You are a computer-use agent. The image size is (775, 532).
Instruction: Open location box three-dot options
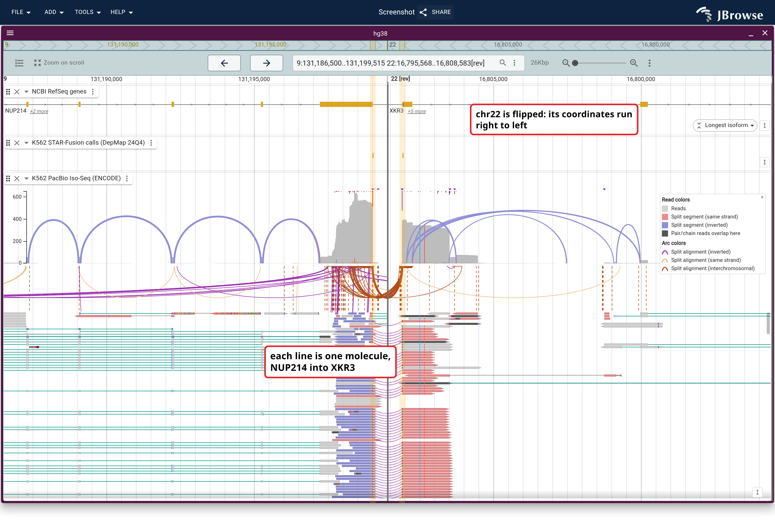tap(514, 63)
